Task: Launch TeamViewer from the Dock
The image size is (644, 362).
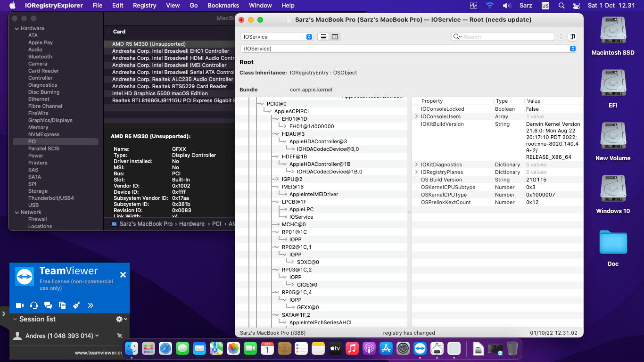Action: coord(420,348)
